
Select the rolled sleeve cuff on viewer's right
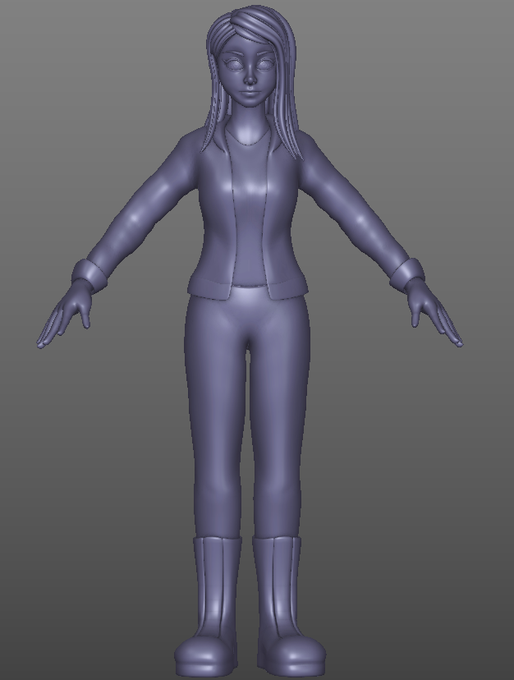point(407,274)
